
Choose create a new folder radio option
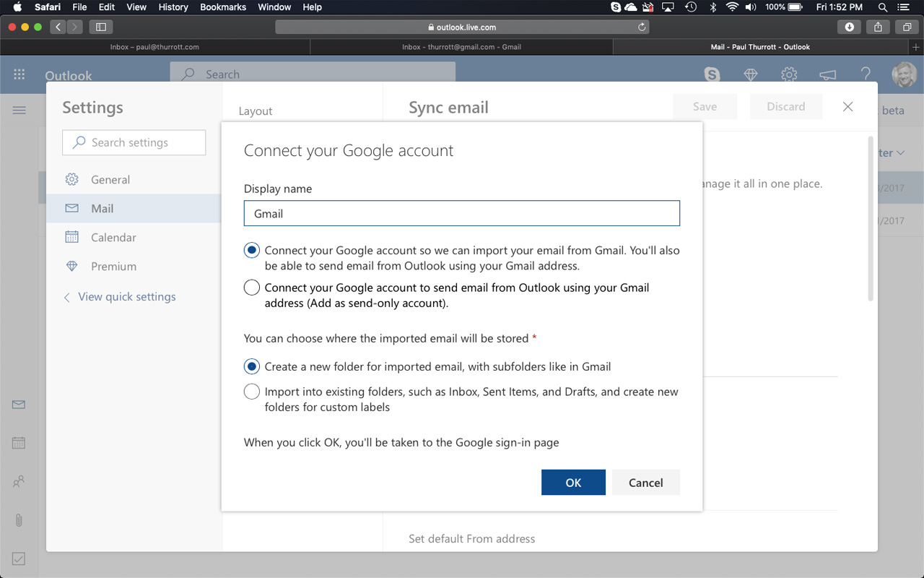click(x=251, y=366)
